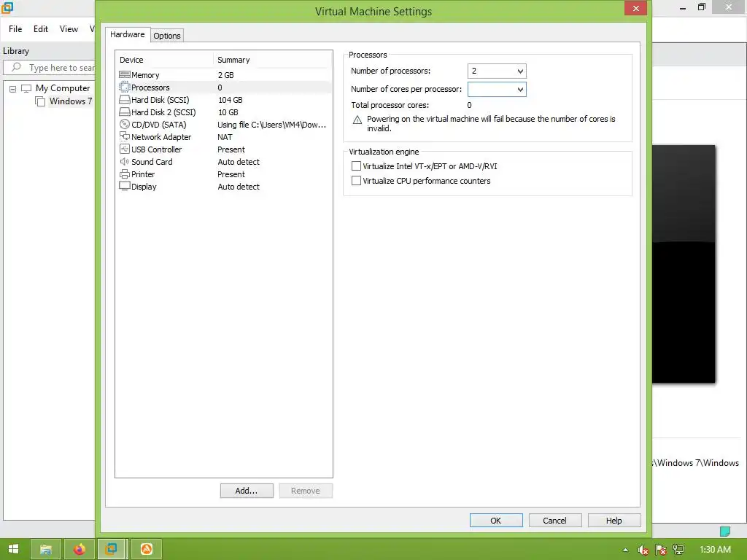This screenshot has height=560, width=747.
Task: Select the 'Windows 7' library entry text
Action: (x=71, y=101)
